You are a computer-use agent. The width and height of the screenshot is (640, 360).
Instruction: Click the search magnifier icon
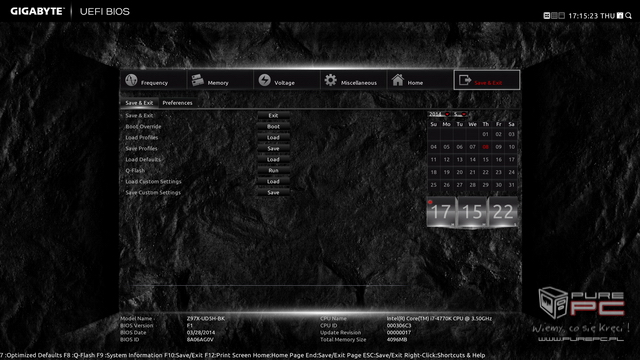click(629, 16)
